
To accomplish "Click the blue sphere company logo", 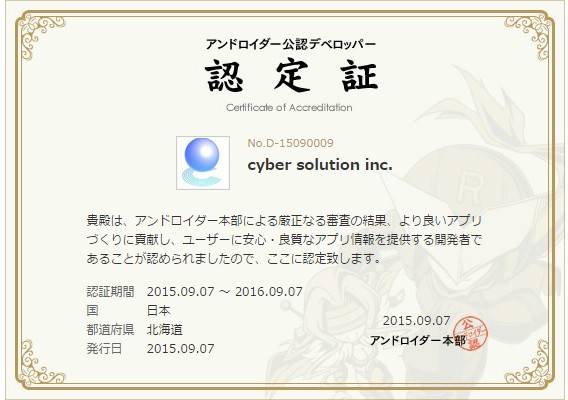I will click(x=203, y=163).
